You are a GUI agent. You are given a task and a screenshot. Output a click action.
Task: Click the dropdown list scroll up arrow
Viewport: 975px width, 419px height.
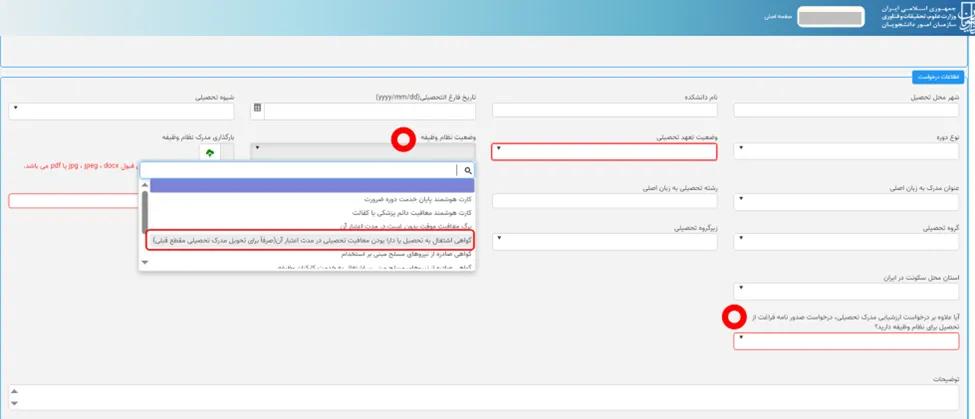(145, 184)
